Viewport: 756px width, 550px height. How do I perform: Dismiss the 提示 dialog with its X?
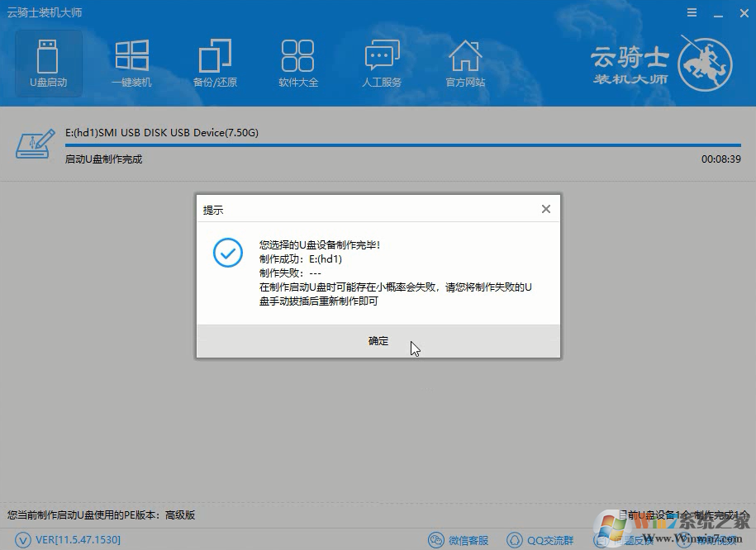click(546, 209)
